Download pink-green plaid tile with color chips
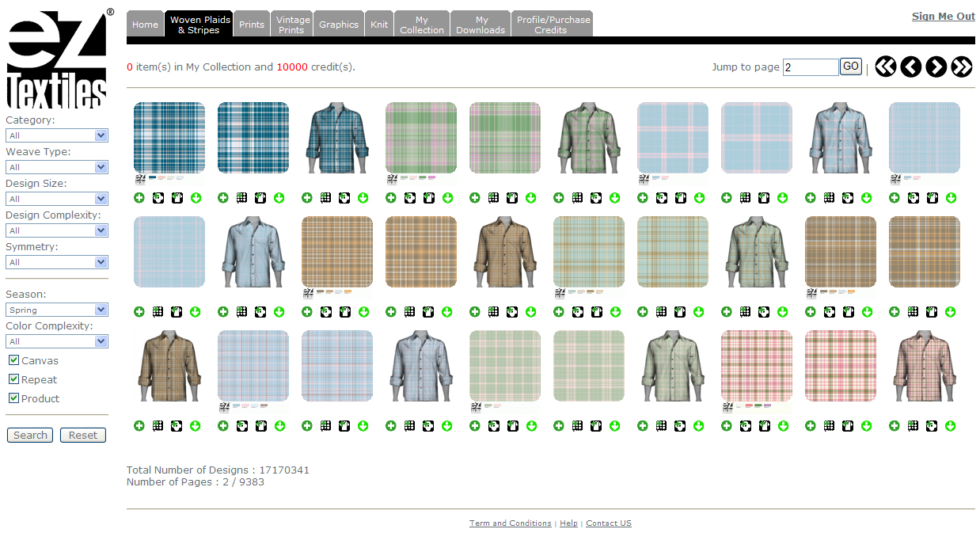This screenshot has height=548, width=980. coord(783,426)
